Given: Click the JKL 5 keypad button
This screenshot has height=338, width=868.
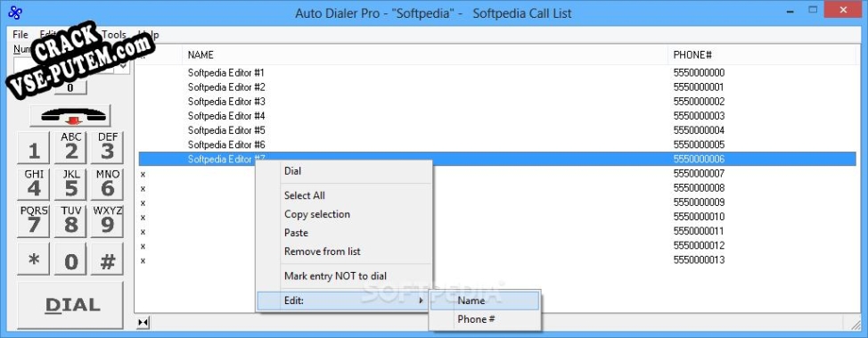Looking at the screenshot, I should (x=71, y=185).
